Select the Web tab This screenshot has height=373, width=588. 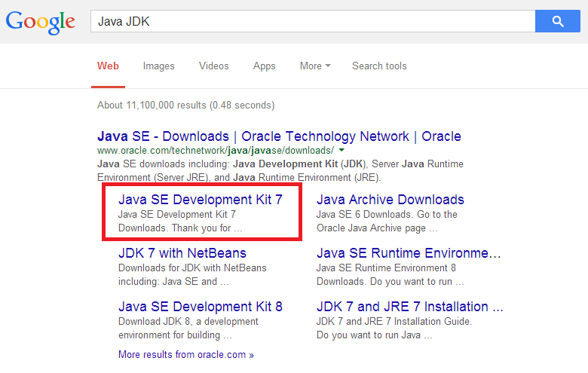click(x=108, y=66)
